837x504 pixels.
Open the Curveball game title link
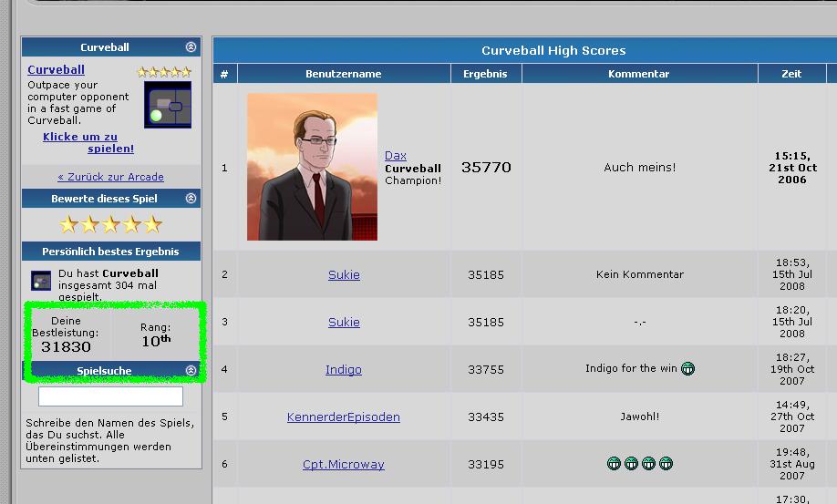56,70
